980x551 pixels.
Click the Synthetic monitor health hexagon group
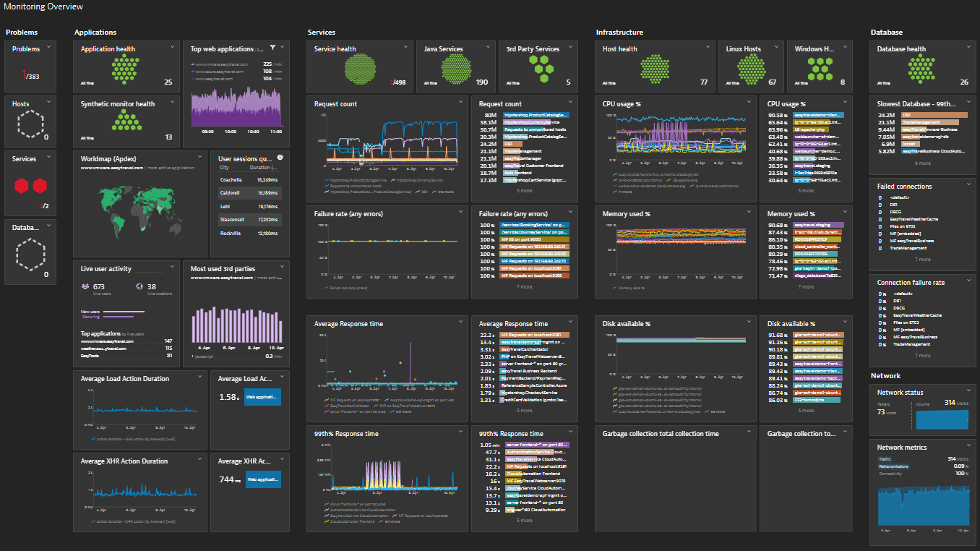126,121
